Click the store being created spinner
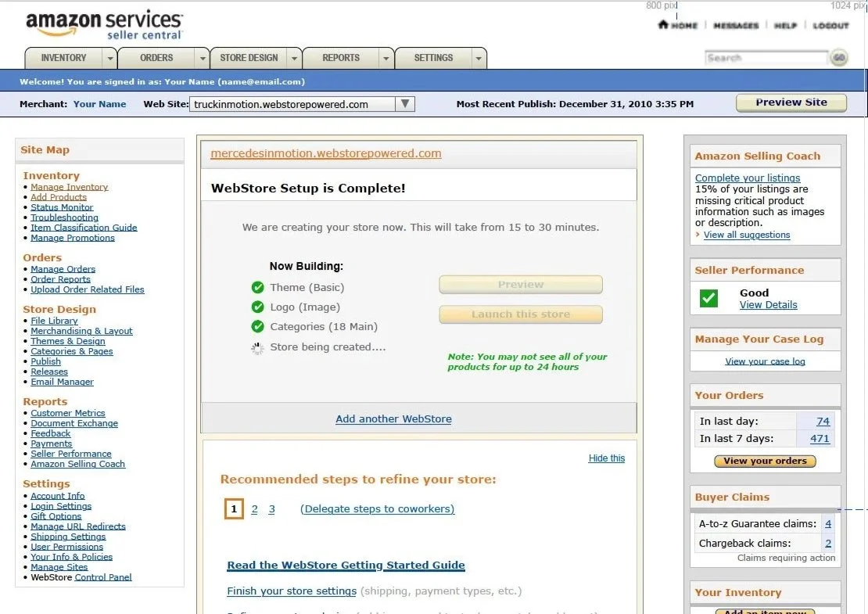This screenshot has width=868, height=614. point(257,348)
